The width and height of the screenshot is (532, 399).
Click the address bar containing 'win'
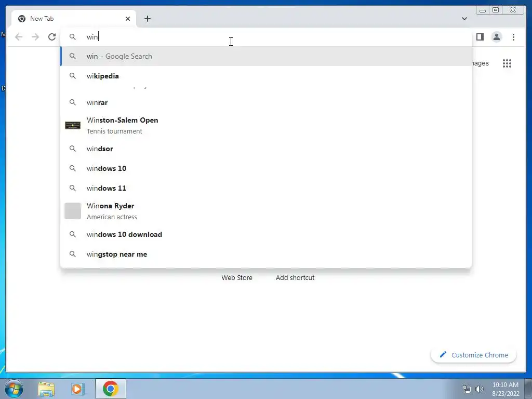(x=266, y=37)
